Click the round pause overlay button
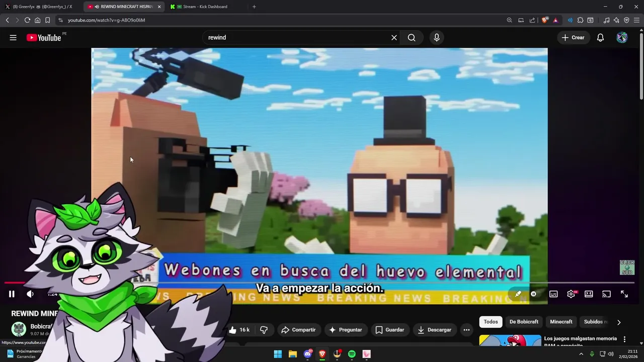 533,294
